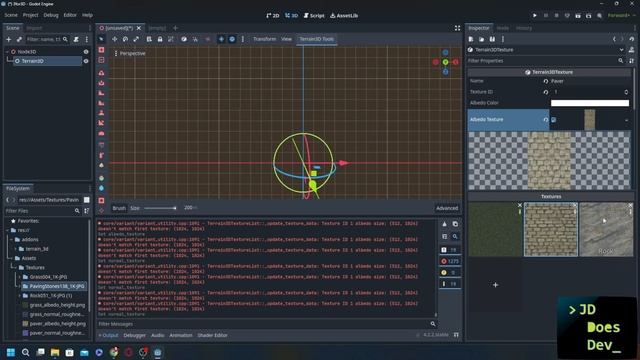Distraction-free mode expand viewport icon
This screenshot has height=360, width=640.
pos(457,28)
